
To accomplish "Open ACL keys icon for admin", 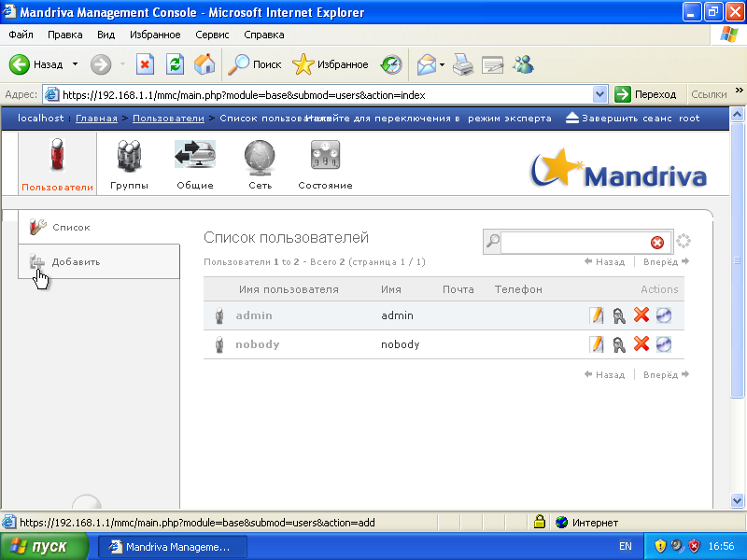I will tap(619, 315).
